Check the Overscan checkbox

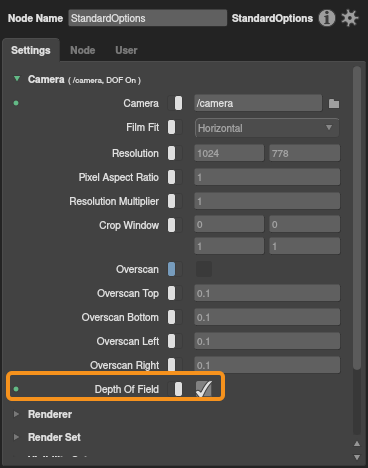(204, 269)
